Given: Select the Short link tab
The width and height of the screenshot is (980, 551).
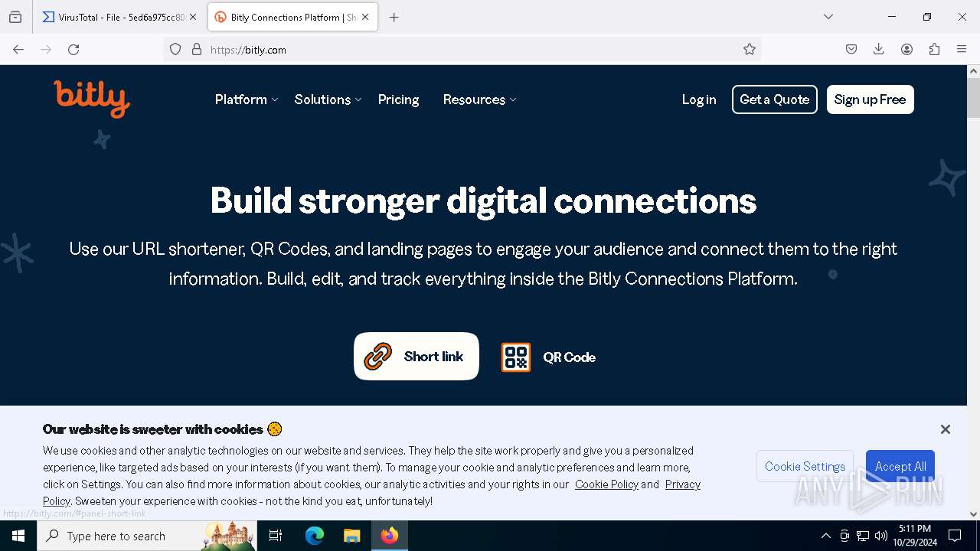Looking at the screenshot, I should (x=416, y=357).
